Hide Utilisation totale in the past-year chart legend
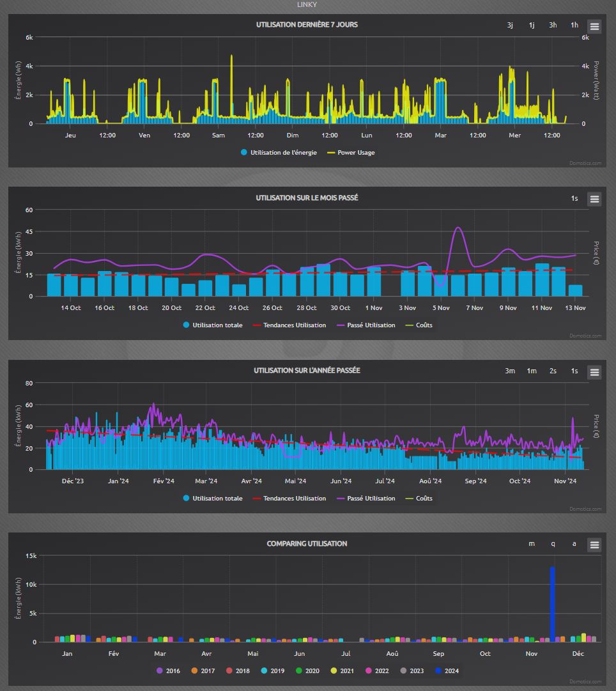Image resolution: width=616 pixels, height=691 pixels. (x=212, y=499)
